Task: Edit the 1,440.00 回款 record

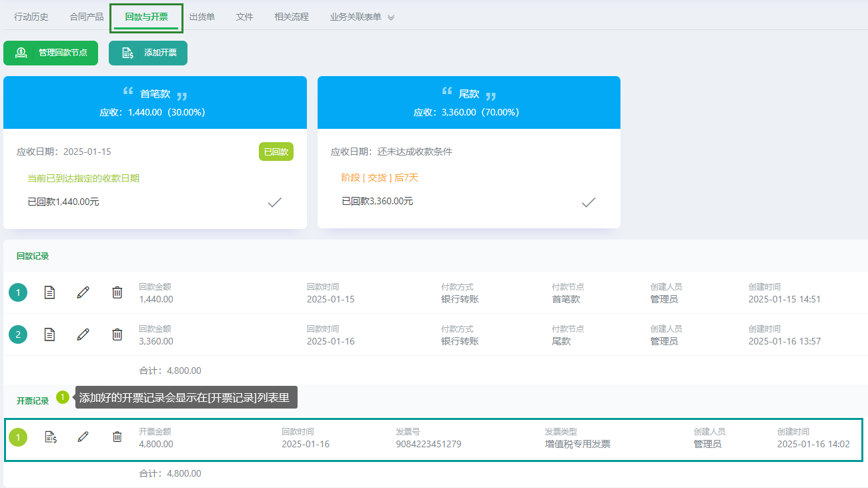Action: coord(83,292)
